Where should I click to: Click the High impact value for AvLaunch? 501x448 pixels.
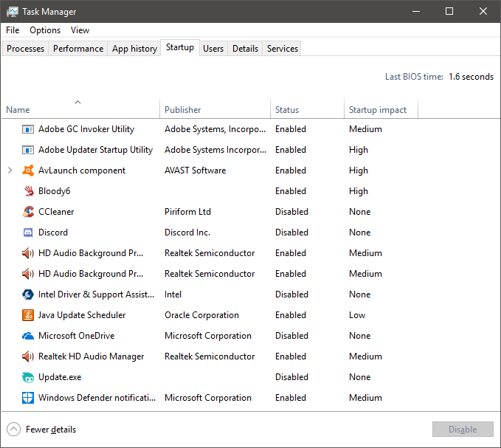coord(358,170)
